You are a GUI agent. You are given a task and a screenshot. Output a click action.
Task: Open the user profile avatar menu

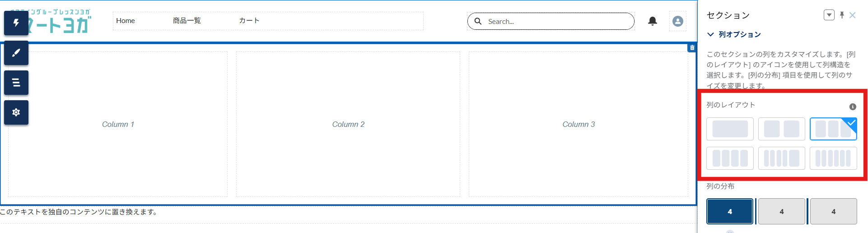click(x=677, y=21)
